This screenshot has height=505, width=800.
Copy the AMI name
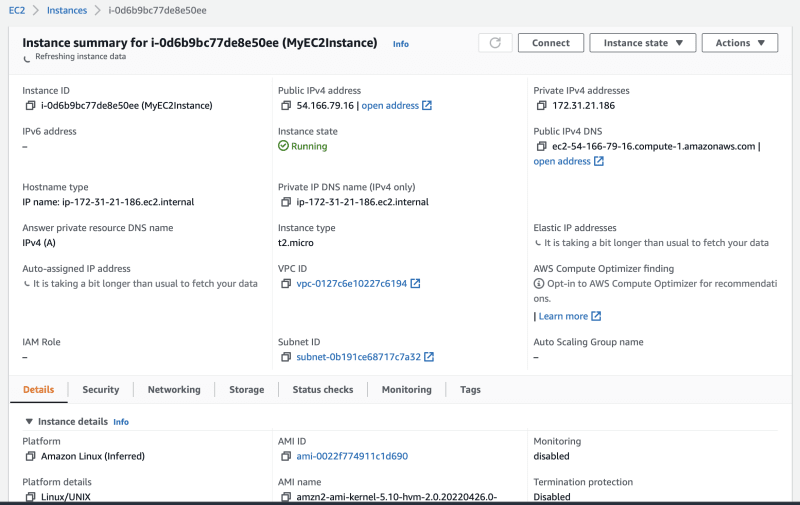[x=286, y=497]
